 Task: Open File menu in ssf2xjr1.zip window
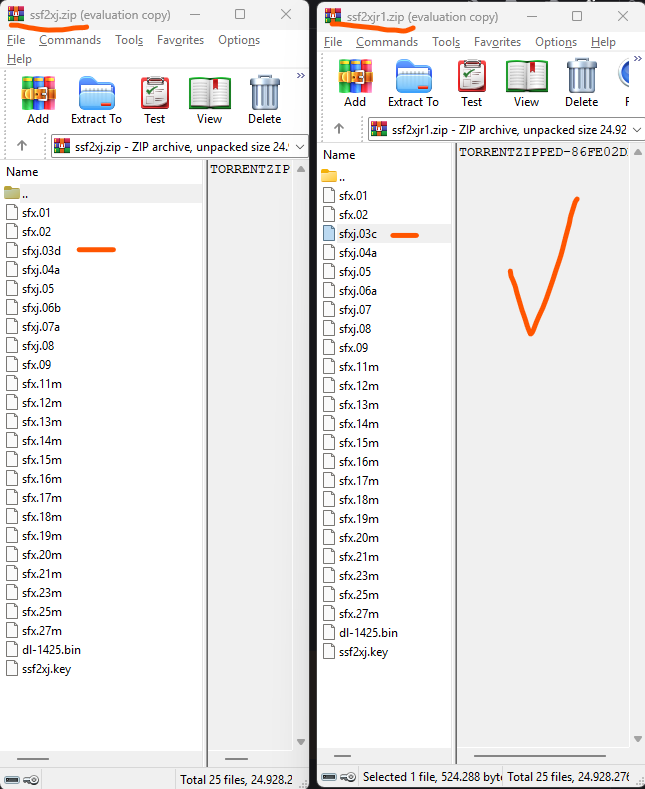(x=333, y=42)
